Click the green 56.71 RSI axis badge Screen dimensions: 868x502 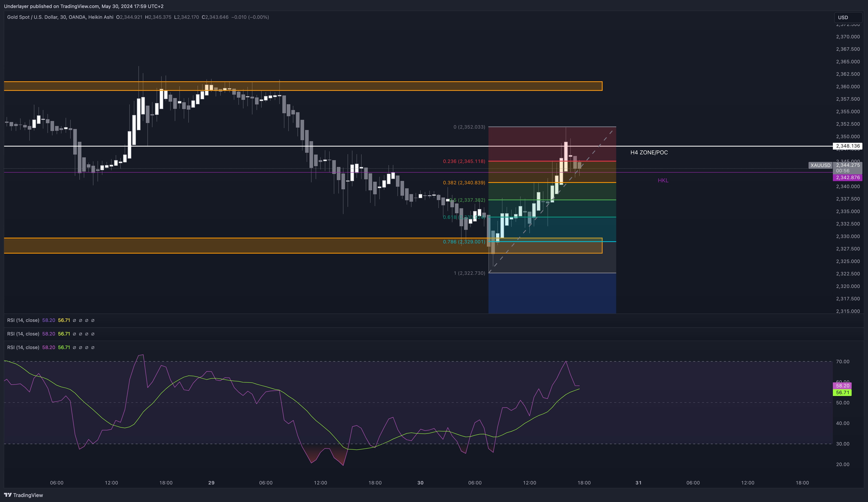[x=842, y=393]
